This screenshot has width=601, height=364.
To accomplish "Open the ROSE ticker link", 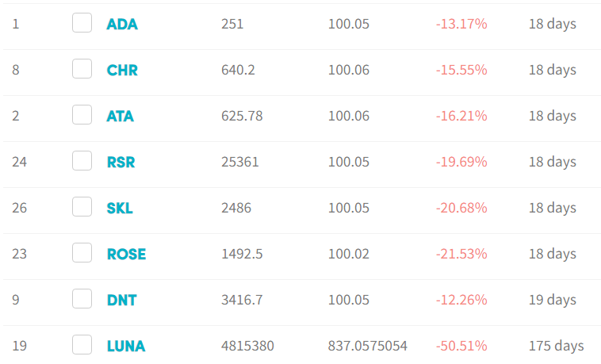I will (x=126, y=255).
